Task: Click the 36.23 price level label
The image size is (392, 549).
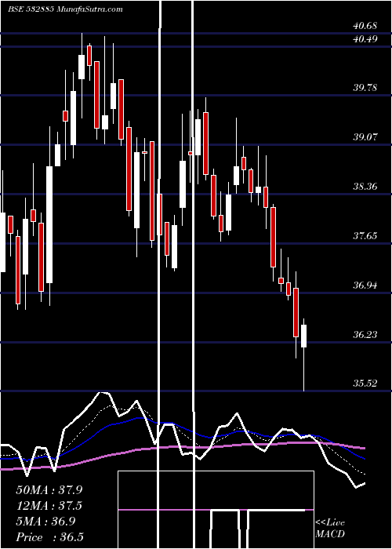Action: (x=365, y=335)
